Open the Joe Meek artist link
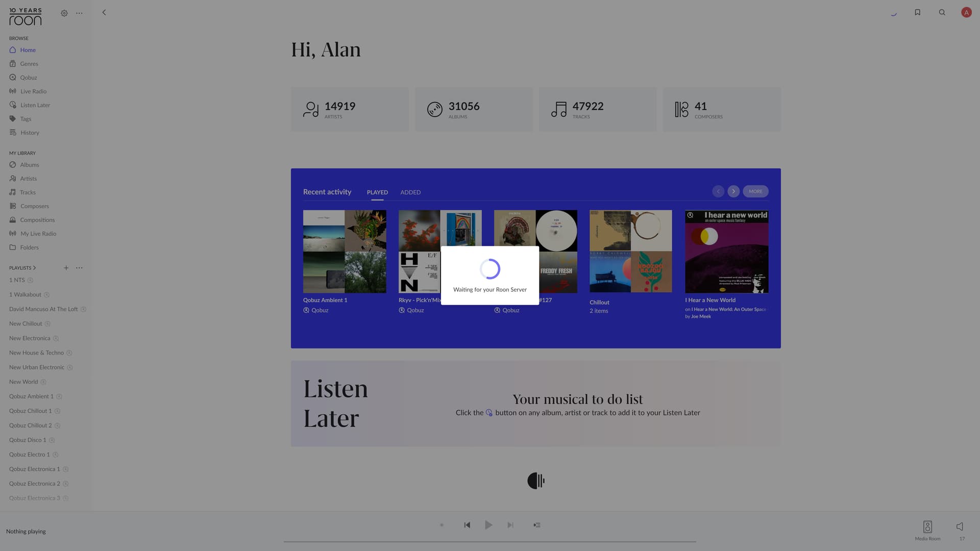This screenshot has height=551, width=980. (x=701, y=317)
